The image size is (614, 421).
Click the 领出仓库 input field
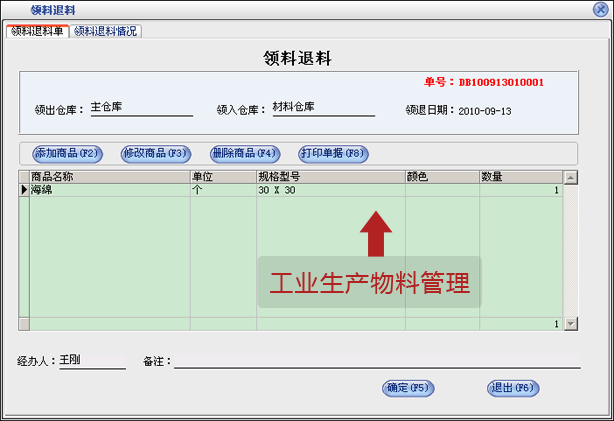coord(140,108)
